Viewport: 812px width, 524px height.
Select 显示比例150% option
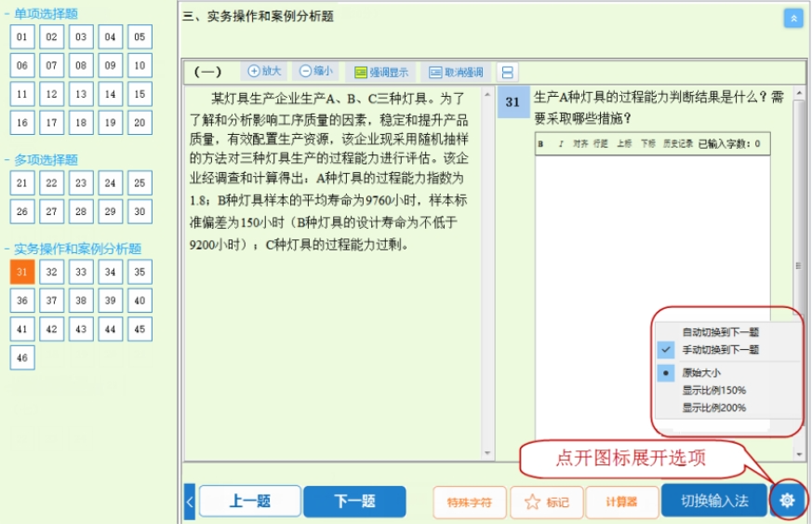point(713,390)
